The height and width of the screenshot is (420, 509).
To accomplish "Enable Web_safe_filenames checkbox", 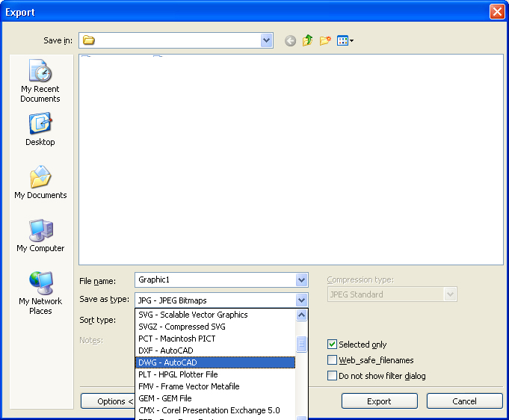I will click(x=333, y=360).
